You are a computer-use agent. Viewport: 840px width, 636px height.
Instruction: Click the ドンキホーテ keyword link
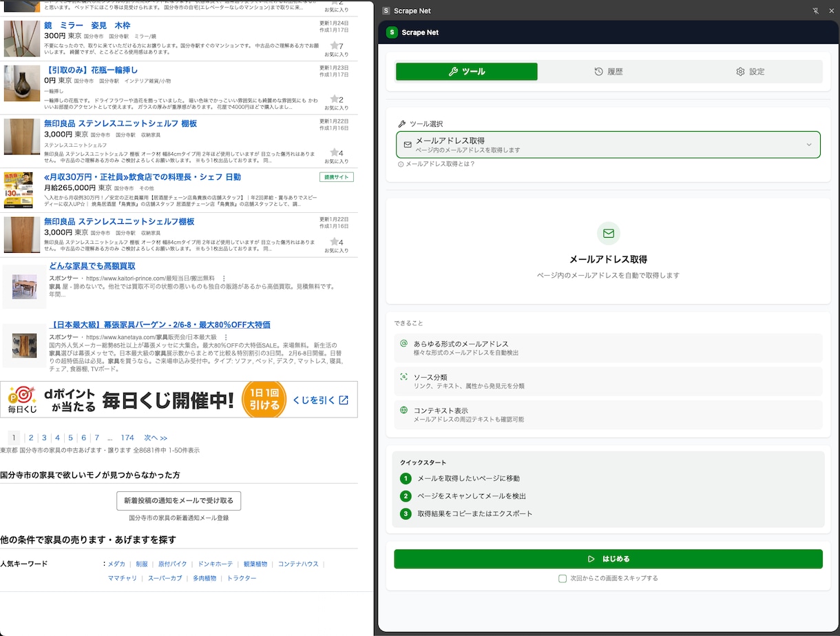(x=216, y=564)
